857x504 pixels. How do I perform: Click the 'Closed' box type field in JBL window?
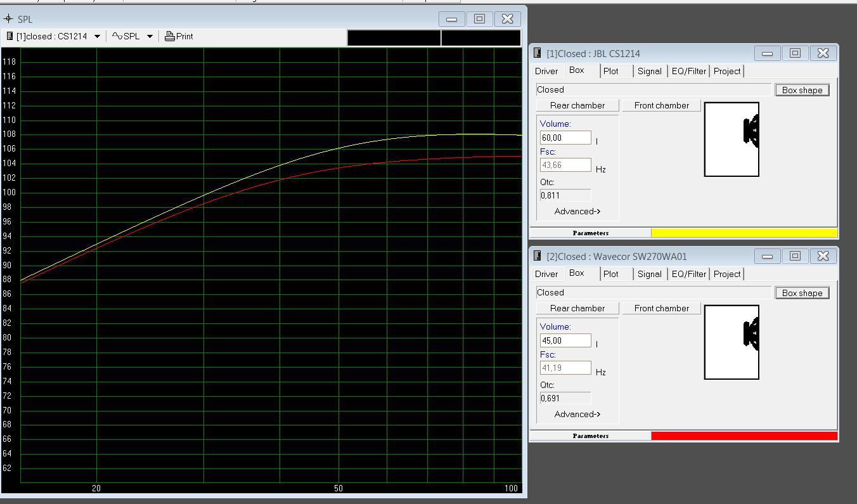[x=654, y=89]
